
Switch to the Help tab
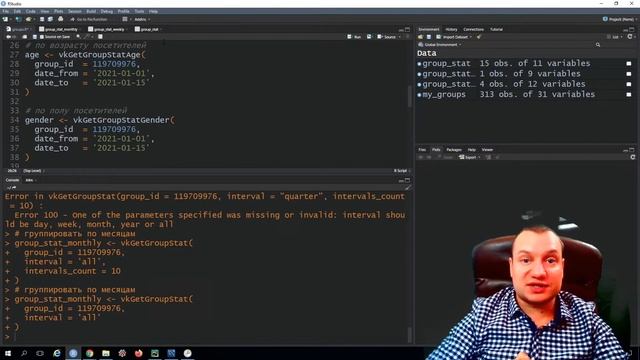pyautogui.click(x=471, y=150)
